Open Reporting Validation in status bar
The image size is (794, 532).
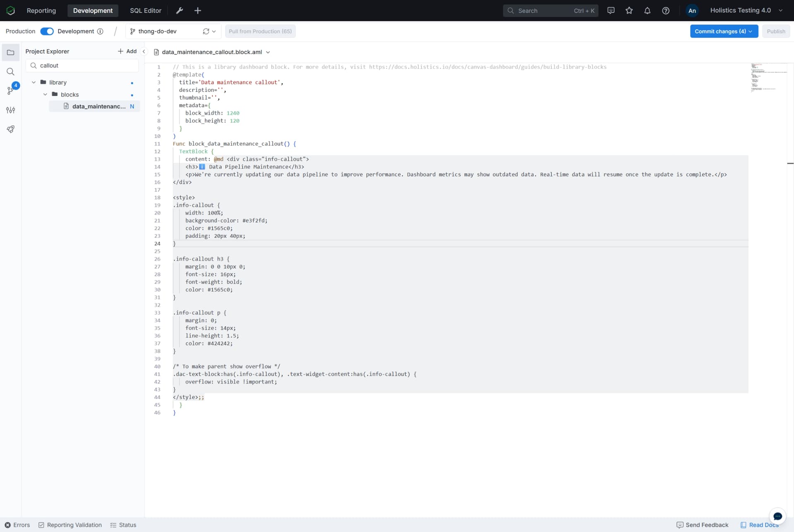click(70, 525)
